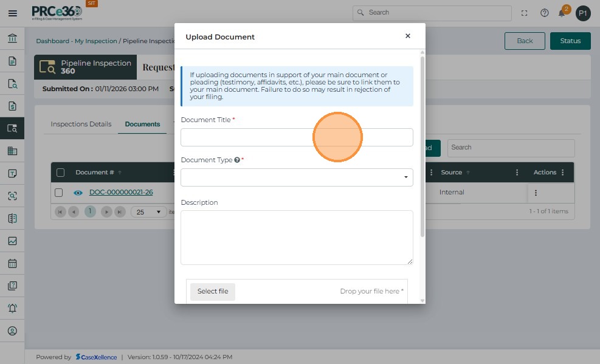Open the help question mark icon in header

click(544, 13)
